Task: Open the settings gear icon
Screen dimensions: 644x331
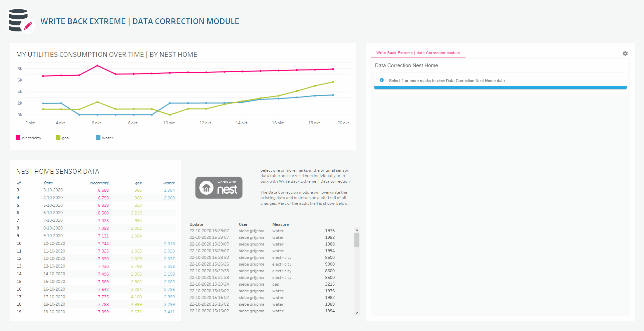Action: click(x=625, y=53)
